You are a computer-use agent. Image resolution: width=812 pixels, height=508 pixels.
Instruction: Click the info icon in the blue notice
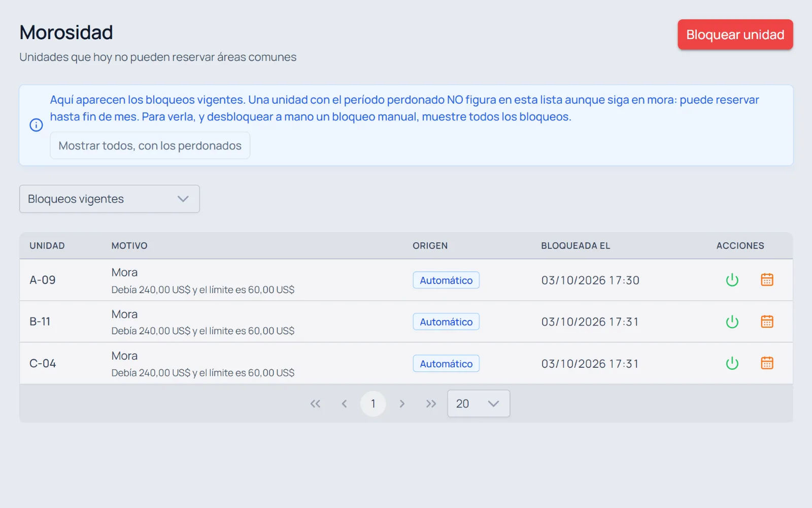click(x=36, y=125)
